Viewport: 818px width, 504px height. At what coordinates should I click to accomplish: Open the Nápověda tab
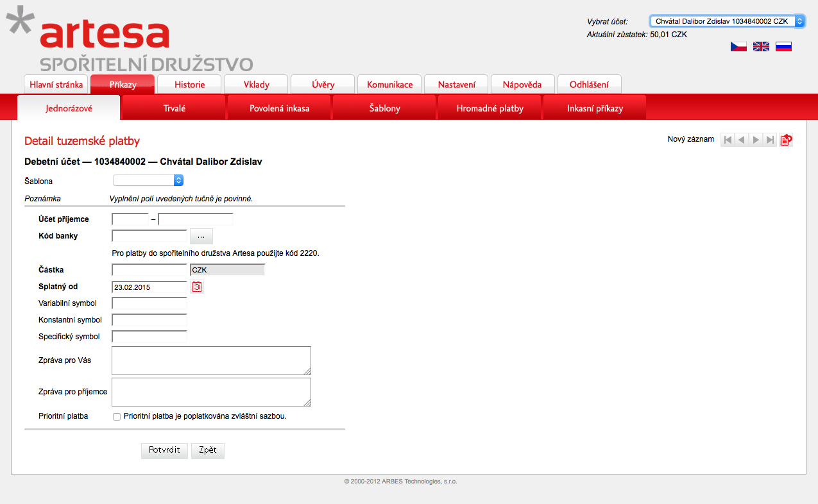click(x=522, y=85)
